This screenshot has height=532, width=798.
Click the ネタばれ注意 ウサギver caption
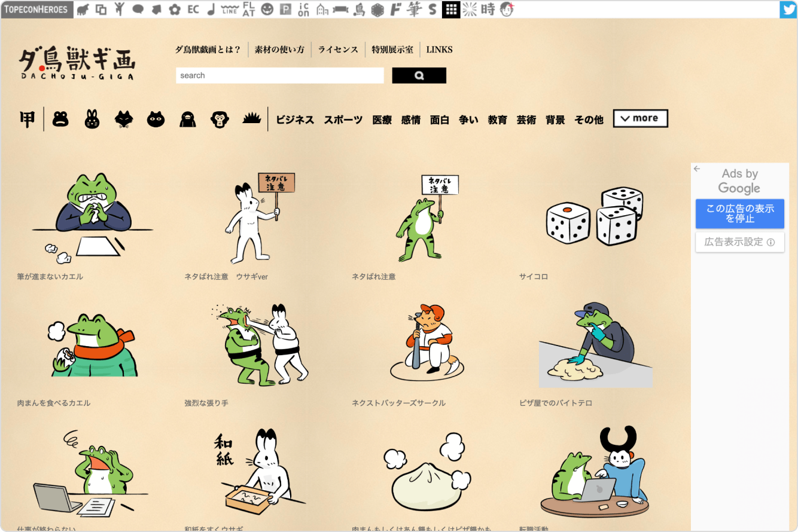pos(226,277)
